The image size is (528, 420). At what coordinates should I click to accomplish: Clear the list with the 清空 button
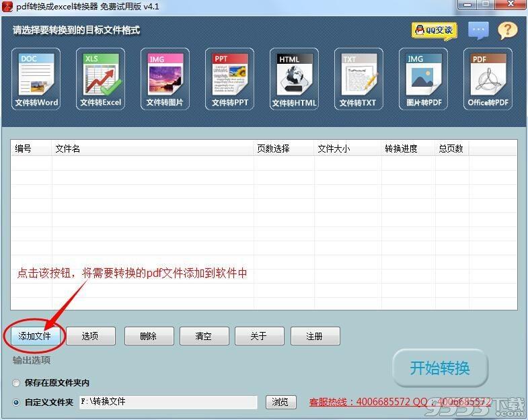(x=204, y=336)
